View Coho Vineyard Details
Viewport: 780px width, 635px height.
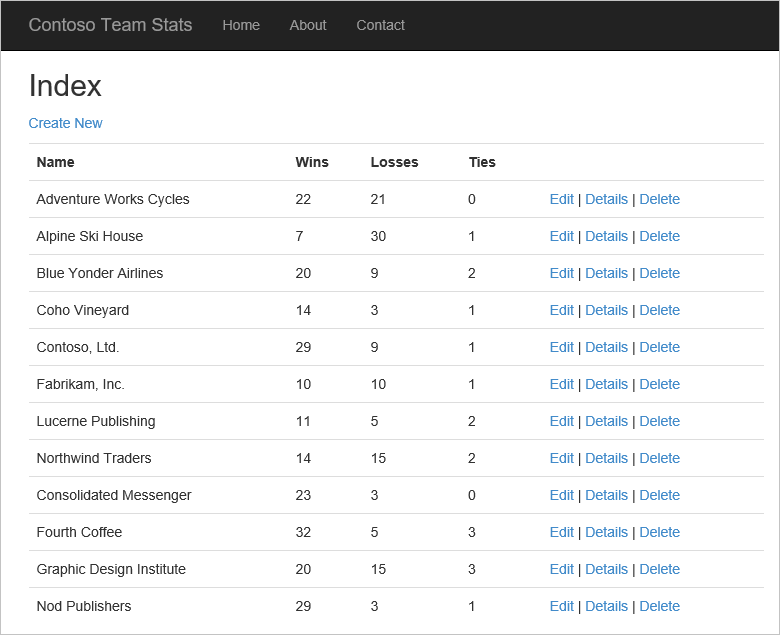point(606,310)
